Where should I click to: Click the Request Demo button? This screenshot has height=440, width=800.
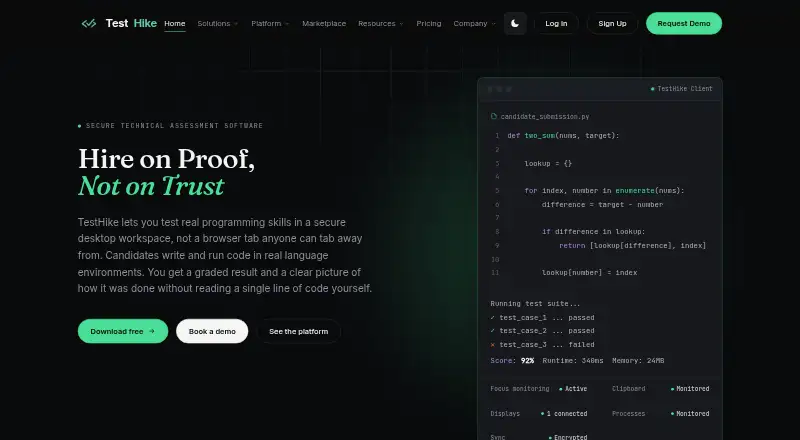click(684, 23)
